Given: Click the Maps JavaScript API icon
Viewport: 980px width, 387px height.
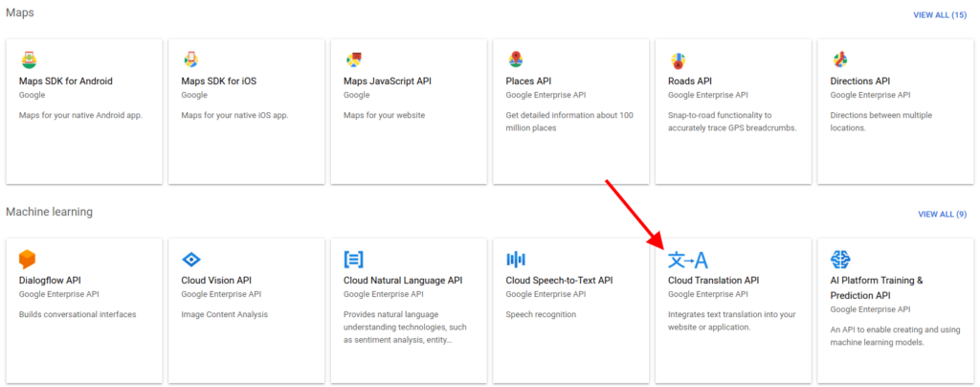Looking at the screenshot, I should [353, 60].
